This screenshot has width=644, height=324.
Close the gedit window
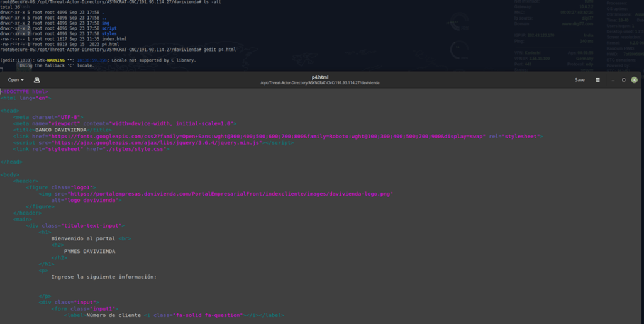(x=634, y=80)
